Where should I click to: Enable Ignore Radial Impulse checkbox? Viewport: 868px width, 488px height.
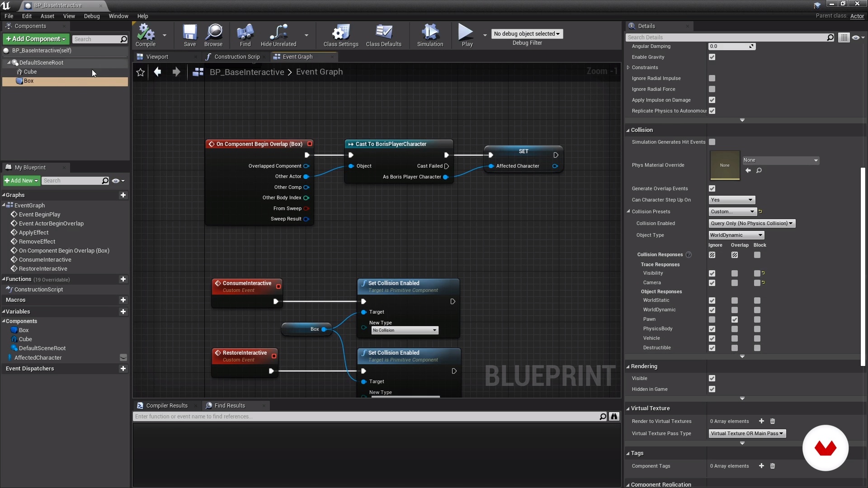click(x=712, y=79)
